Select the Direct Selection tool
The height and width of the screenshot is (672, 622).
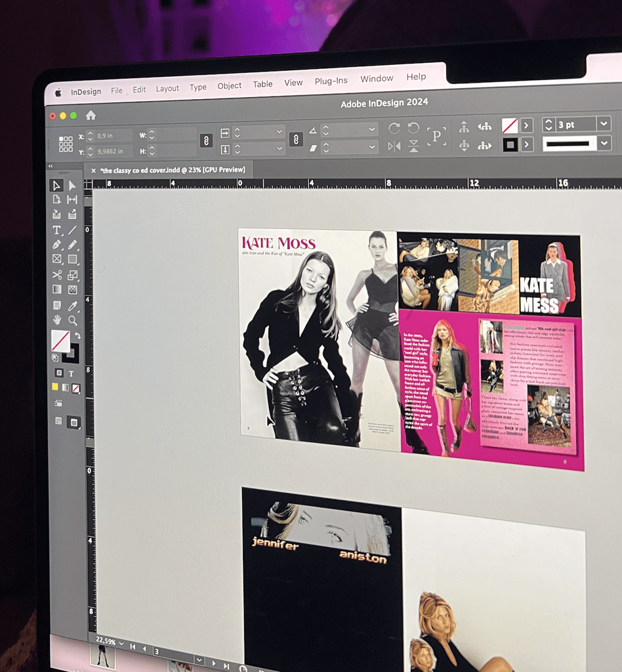[x=72, y=185]
